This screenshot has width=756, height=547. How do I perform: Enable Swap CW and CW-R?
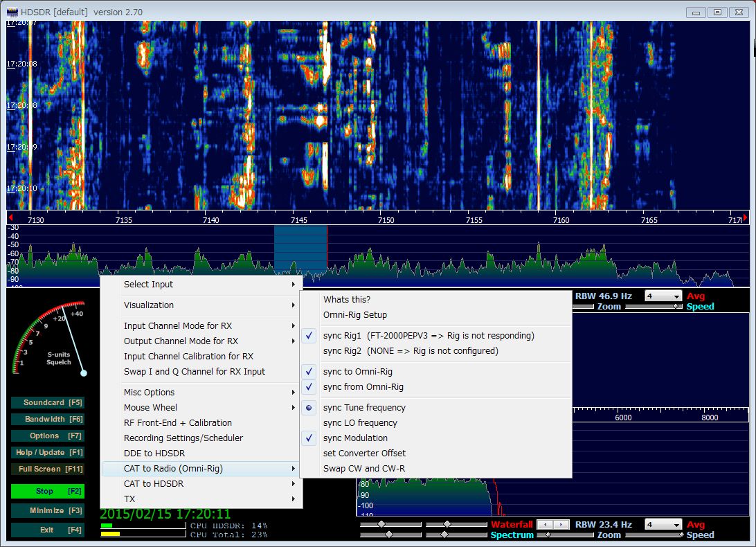(x=436, y=468)
